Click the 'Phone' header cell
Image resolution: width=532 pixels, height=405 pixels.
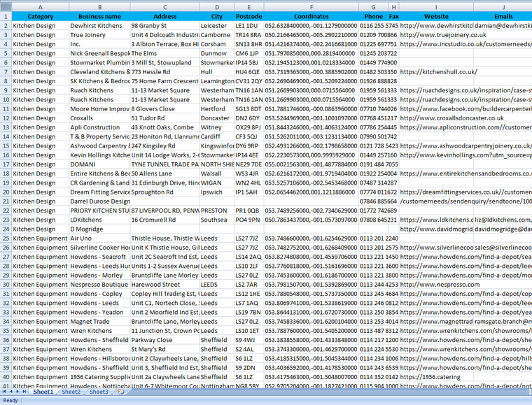point(374,16)
